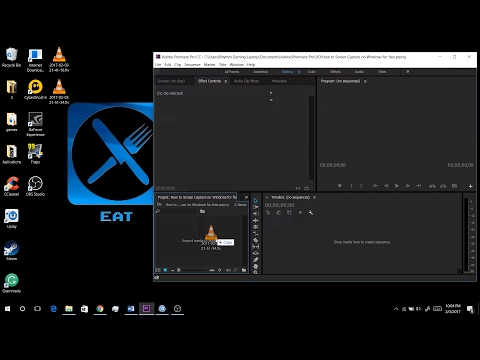The height and width of the screenshot is (360, 480).
Task: Select the Slide tool
Action: (256, 253)
